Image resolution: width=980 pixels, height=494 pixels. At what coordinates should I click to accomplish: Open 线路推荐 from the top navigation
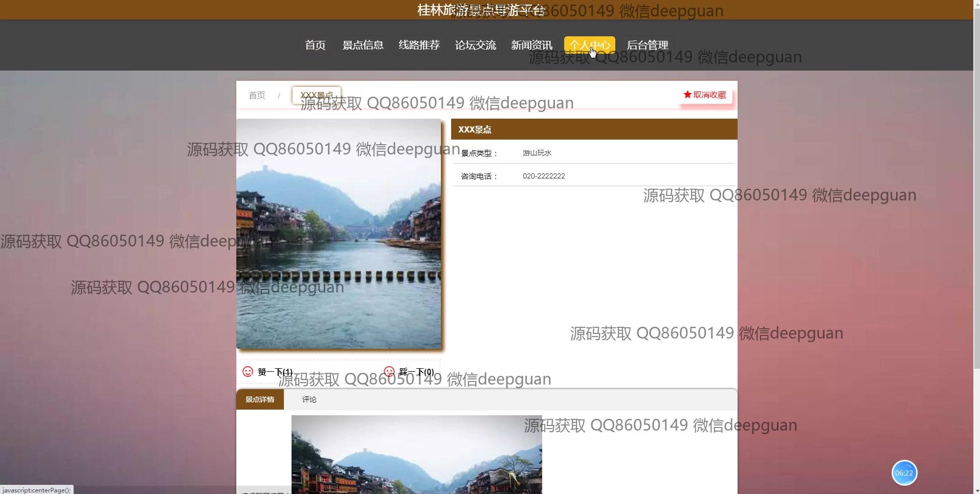[x=419, y=45]
